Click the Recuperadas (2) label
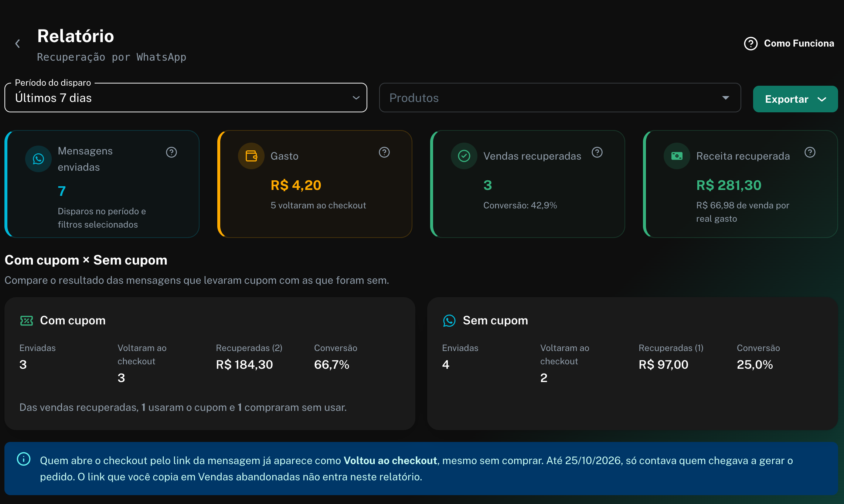This screenshot has width=844, height=504. [249, 348]
